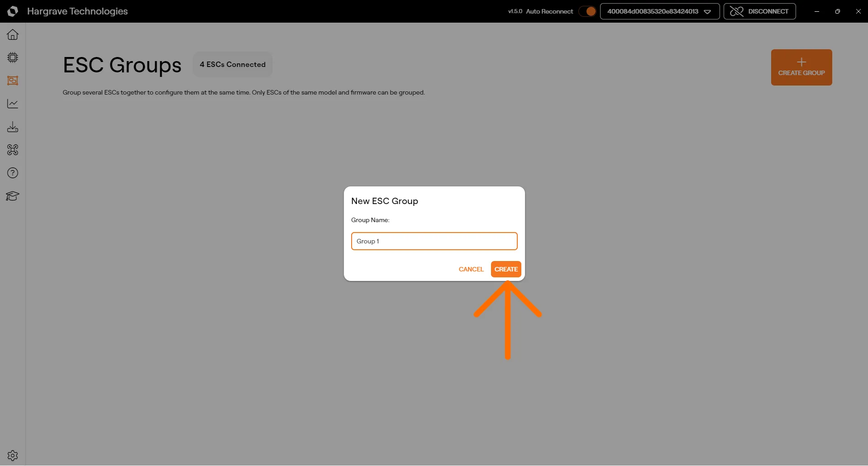Image resolution: width=868 pixels, height=466 pixels.
Task: Click the DISCONNECT button
Action: (759, 11)
